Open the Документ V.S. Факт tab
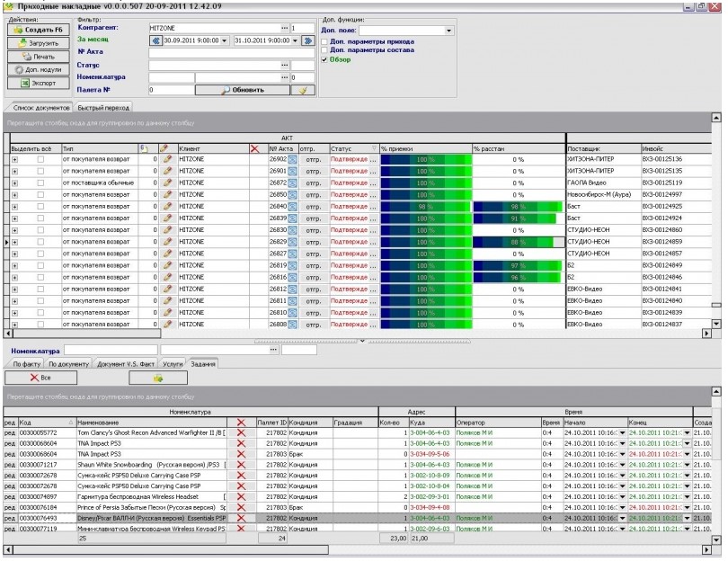 coord(124,364)
